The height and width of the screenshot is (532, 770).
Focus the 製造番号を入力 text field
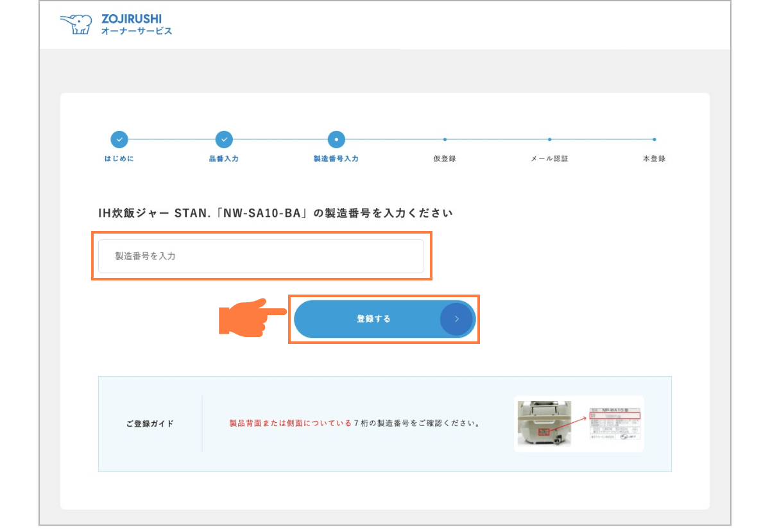tap(261, 256)
